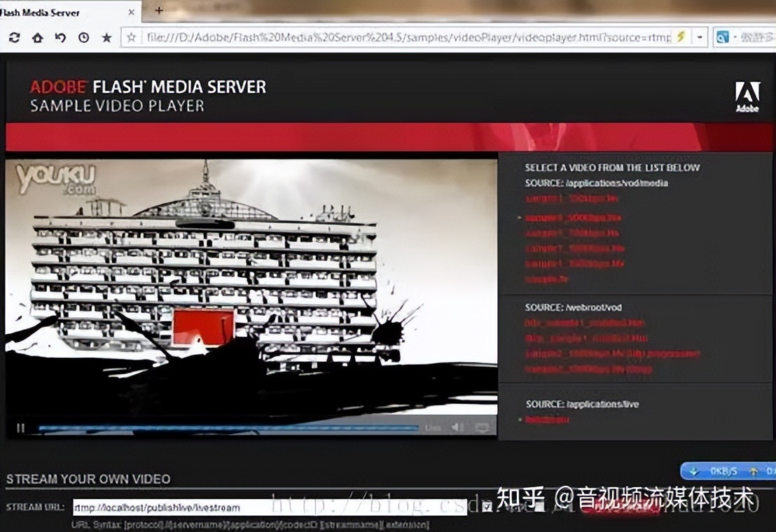Select the currently playing sample1_500kbps video link
The width and height of the screenshot is (776, 532).
tap(573, 218)
